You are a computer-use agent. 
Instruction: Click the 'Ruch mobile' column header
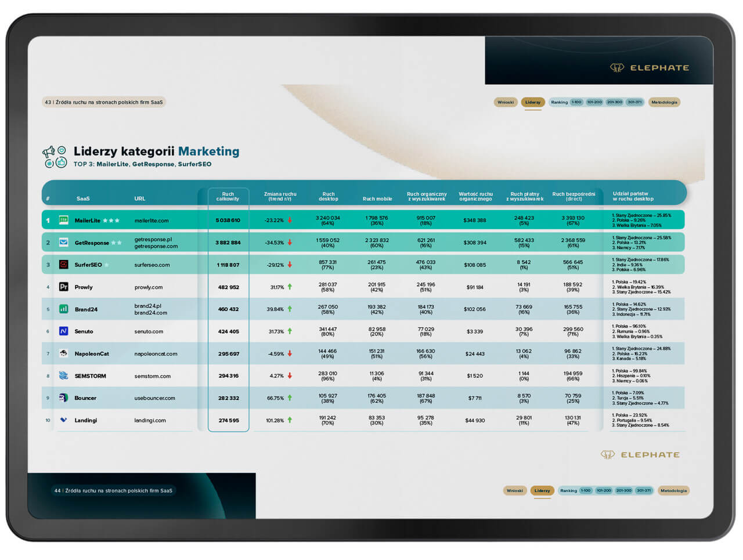pyautogui.click(x=377, y=199)
